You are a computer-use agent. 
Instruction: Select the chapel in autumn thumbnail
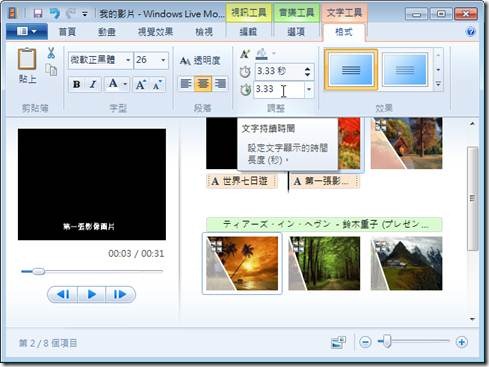406,143
